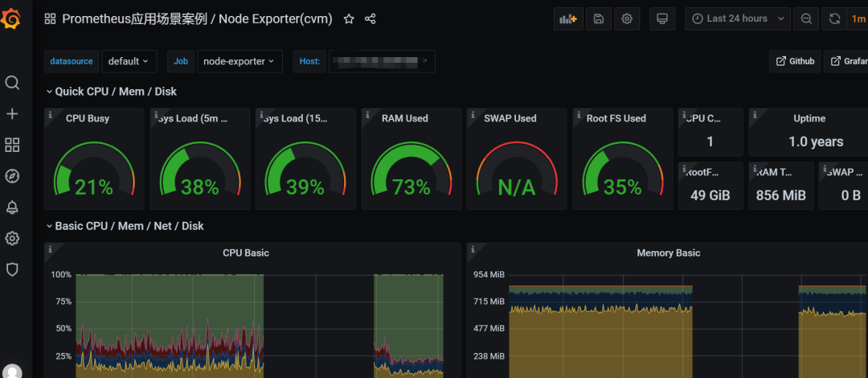Click the refresh dashboard button
Viewport: 868px width, 378px height.
[835, 18]
